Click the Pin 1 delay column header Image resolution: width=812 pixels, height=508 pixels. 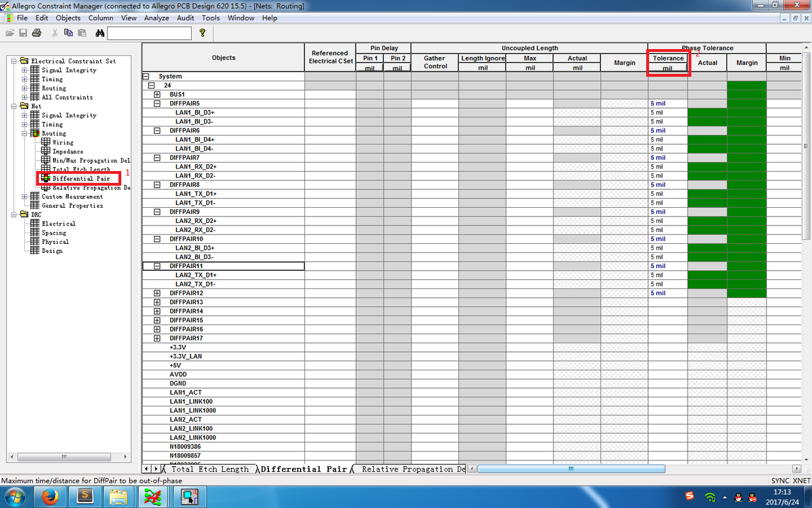[370, 58]
